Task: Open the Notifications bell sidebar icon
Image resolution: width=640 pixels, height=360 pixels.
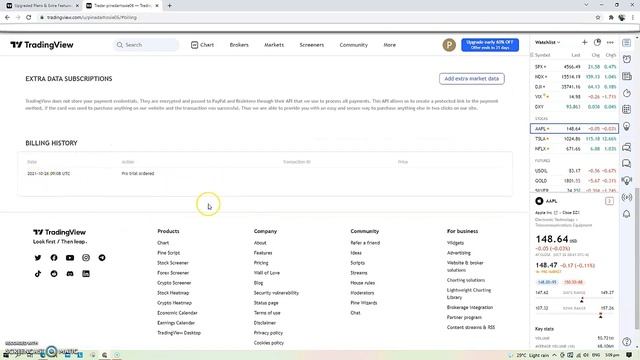Action: (x=627, y=214)
